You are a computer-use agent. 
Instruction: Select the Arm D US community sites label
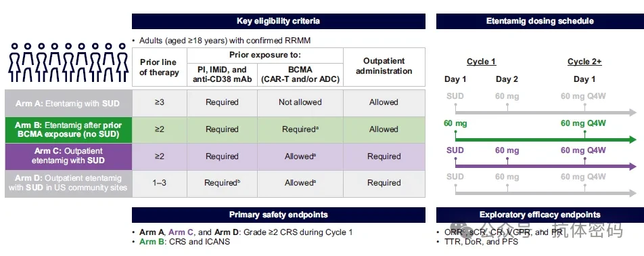click(68, 184)
